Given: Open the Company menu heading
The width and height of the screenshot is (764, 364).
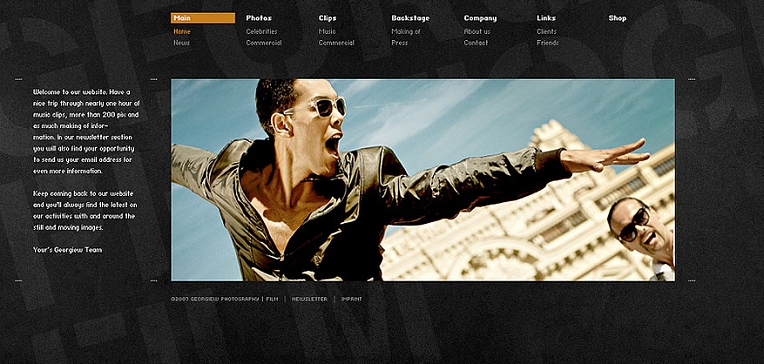Looking at the screenshot, I should click(x=480, y=18).
